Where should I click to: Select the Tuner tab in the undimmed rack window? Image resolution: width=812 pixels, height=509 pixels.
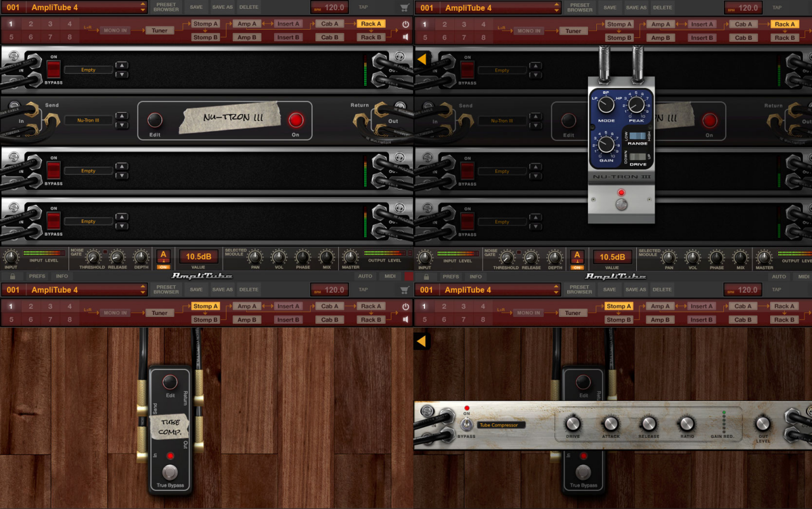click(x=160, y=30)
